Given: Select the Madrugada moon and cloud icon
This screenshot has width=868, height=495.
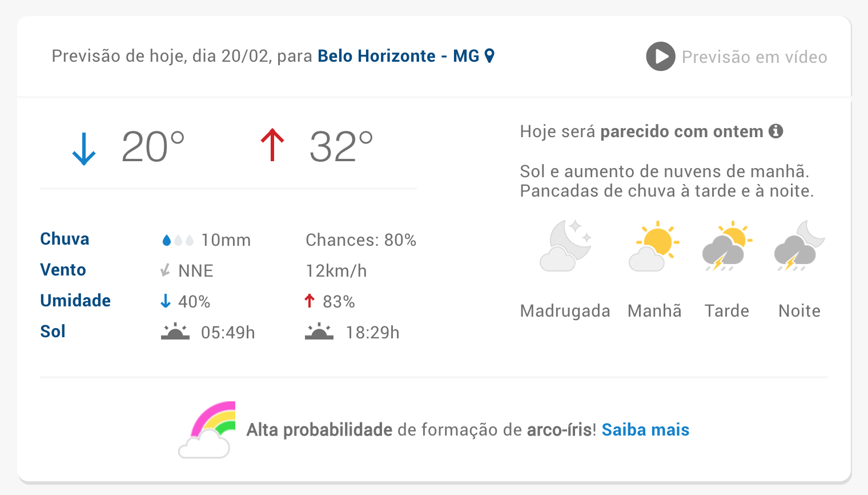Looking at the screenshot, I should pyautogui.click(x=566, y=246).
